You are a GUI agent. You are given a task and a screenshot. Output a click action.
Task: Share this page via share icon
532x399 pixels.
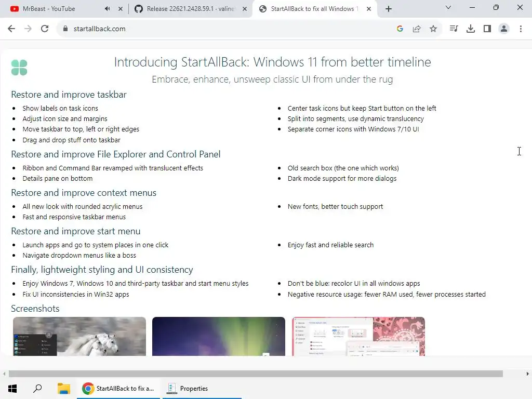point(416,29)
